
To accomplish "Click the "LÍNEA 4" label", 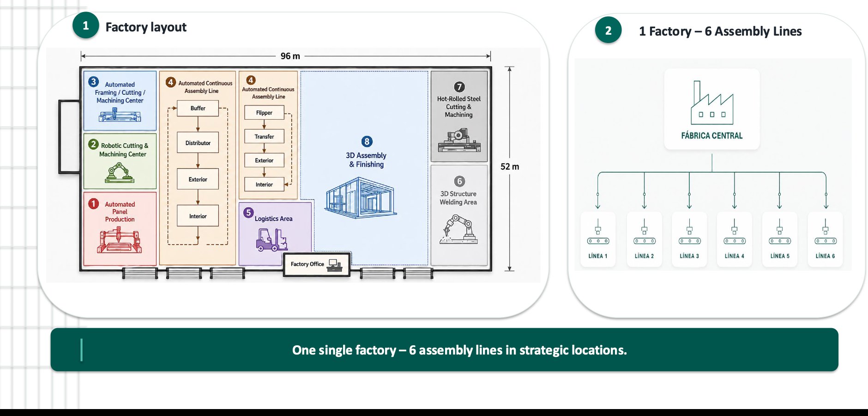I will [x=734, y=256].
